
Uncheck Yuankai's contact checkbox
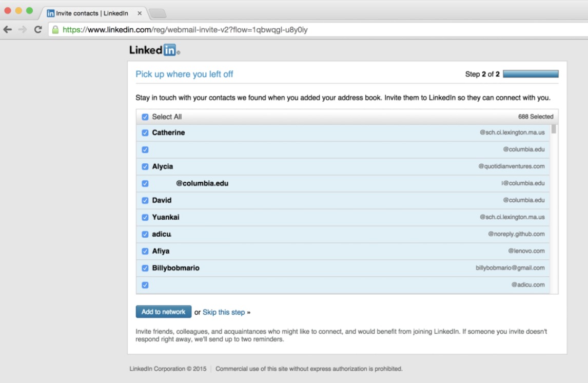point(145,217)
